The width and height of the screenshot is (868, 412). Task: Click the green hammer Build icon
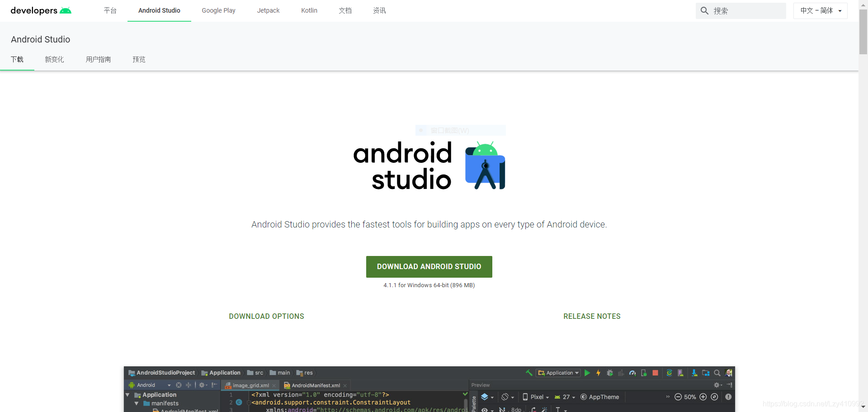[529, 373]
